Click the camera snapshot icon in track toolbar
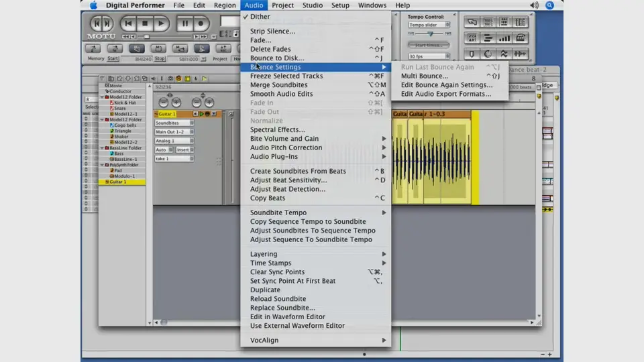This screenshot has height=362, width=644. [170, 78]
